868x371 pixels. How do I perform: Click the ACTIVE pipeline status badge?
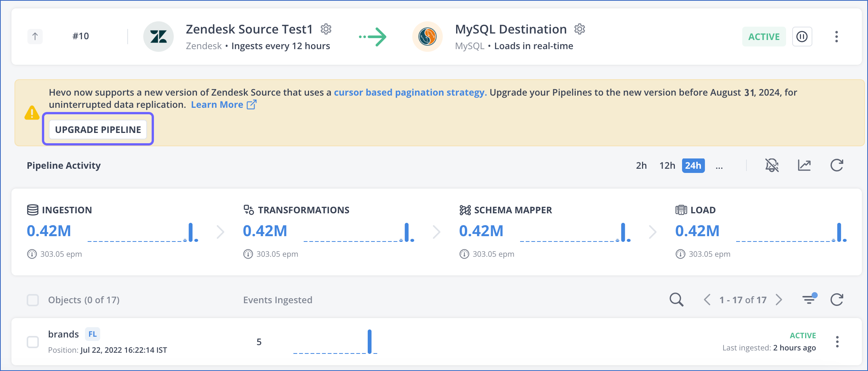[764, 37]
